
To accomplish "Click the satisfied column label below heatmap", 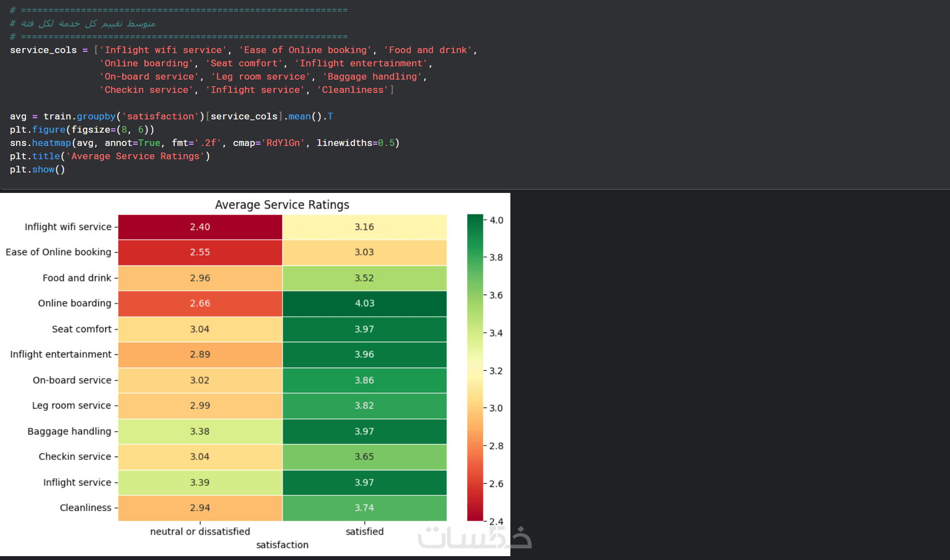I will click(x=364, y=531).
